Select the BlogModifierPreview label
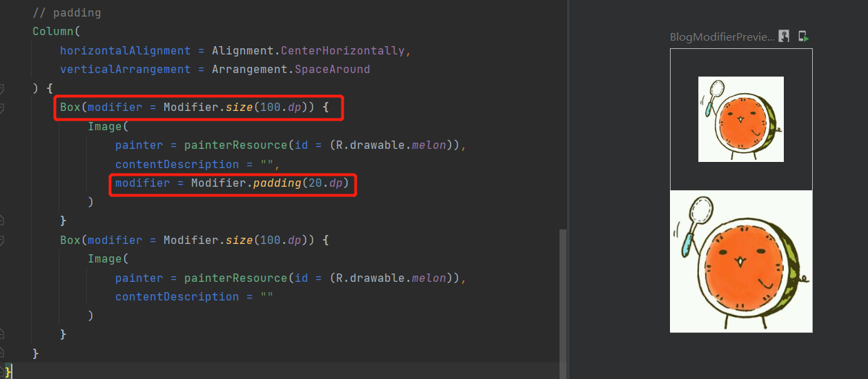Viewport: 868px width, 379px height. pyautogui.click(x=722, y=37)
